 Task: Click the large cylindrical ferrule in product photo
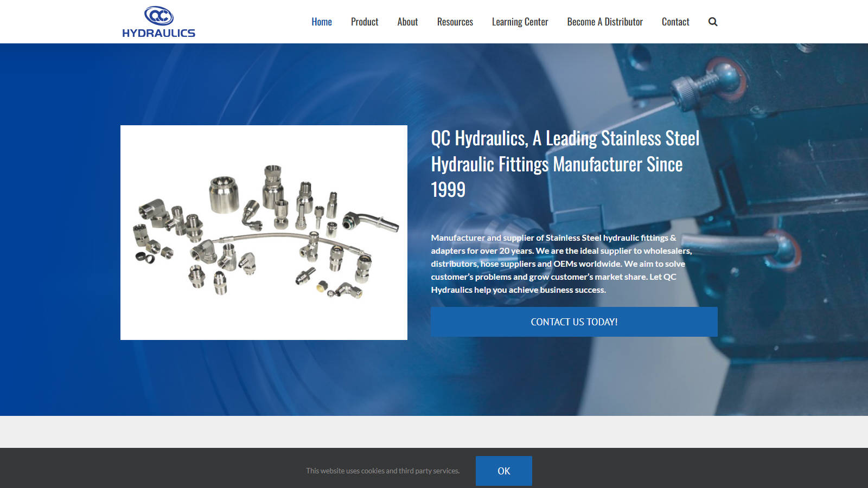[x=224, y=194]
